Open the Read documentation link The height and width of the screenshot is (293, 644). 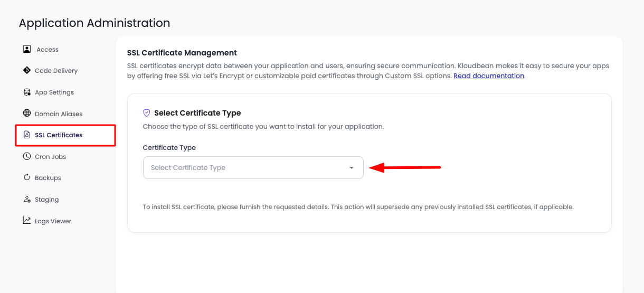click(489, 76)
